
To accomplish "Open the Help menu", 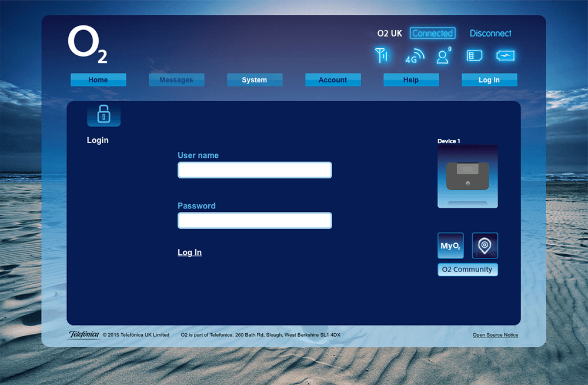I will (x=411, y=80).
